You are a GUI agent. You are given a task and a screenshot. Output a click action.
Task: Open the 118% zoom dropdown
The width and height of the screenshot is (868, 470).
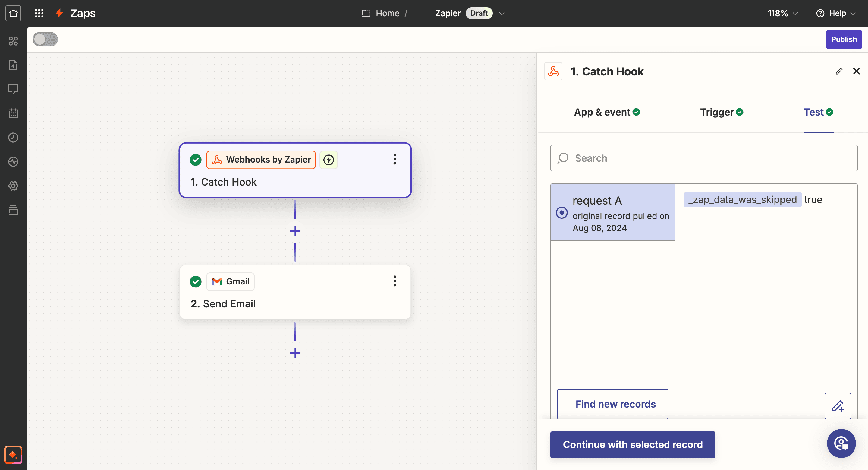(783, 13)
